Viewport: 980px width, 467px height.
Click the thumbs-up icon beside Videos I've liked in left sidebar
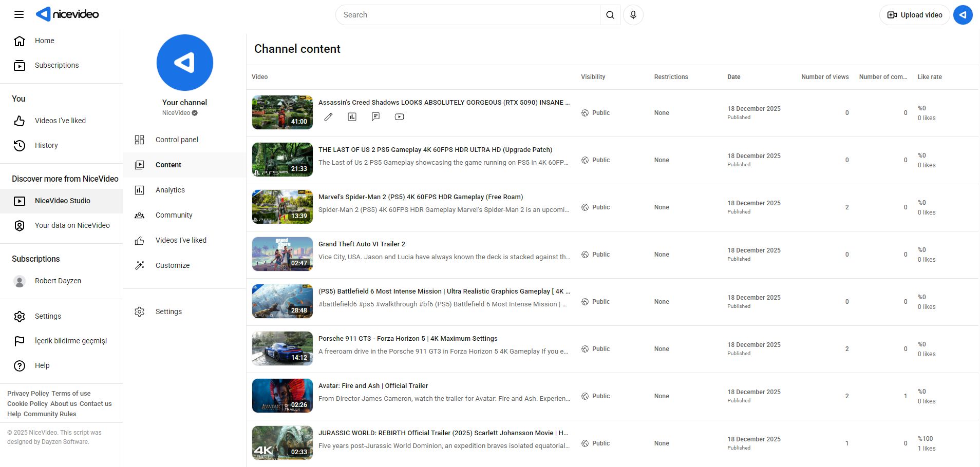click(20, 121)
